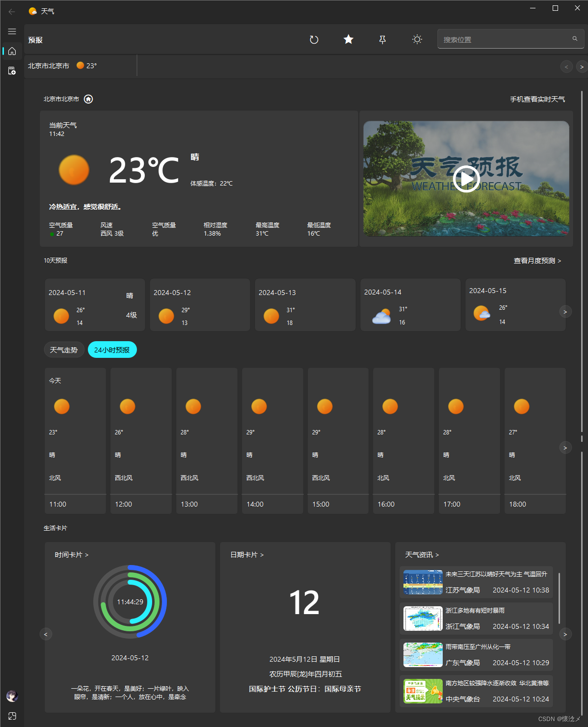Open the navigation hamburger menu
The image size is (588, 727).
[x=12, y=31]
